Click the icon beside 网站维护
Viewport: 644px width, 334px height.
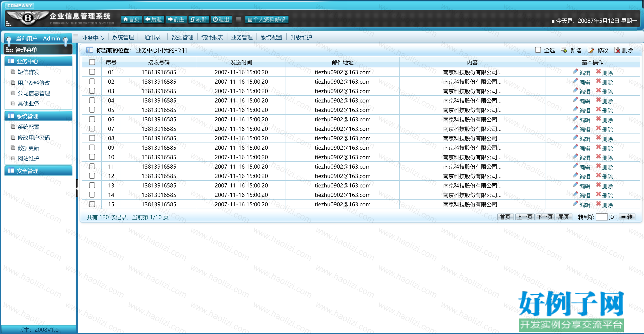(13, 158)
